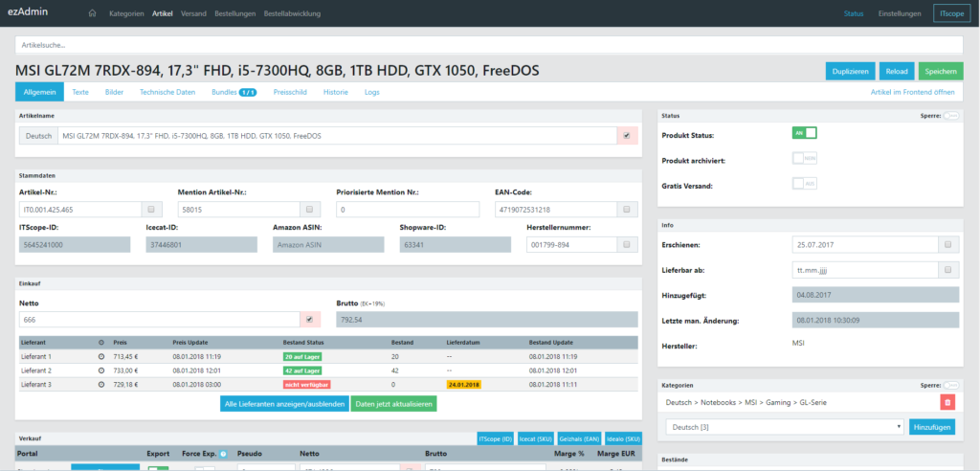Open Artikel im Frontend öffnen link
The width and height of the screenshot is (980, 471).
pos(912,92)
